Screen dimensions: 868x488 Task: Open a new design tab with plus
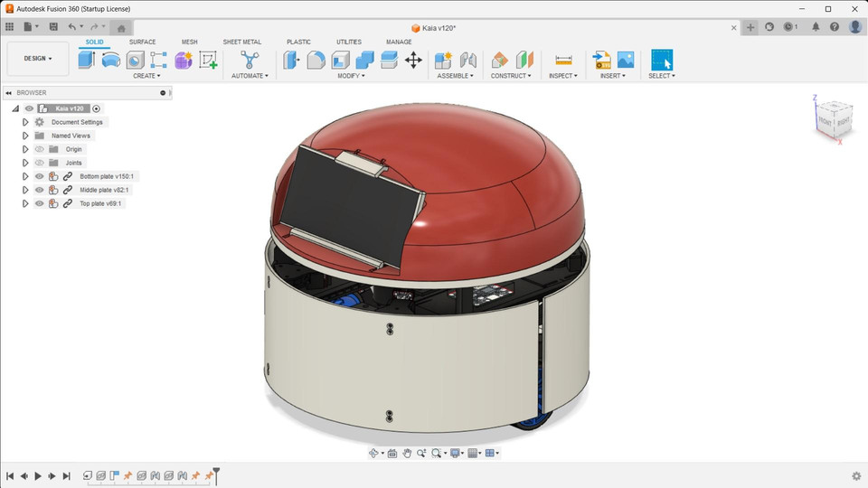(x=750, y=27)
